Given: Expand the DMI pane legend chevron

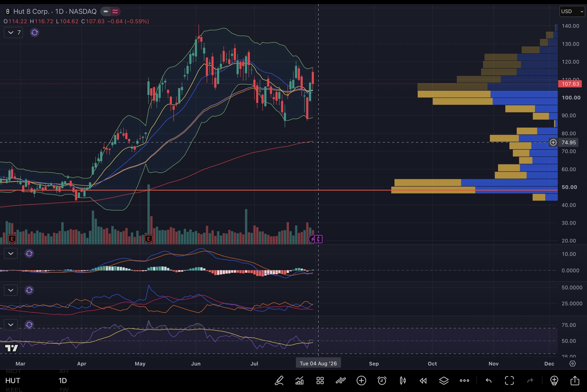Looking at the screenshot, I should click(11, 290).
